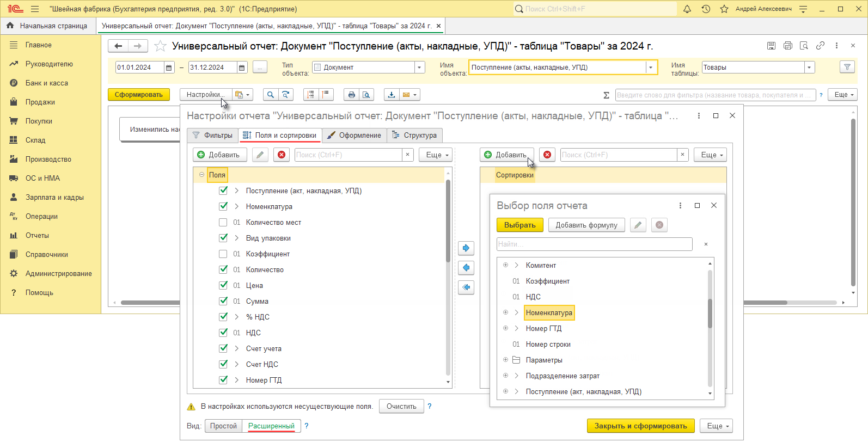
Task: Switch to the Фильтры tab
Action: [x=213, y=135]
